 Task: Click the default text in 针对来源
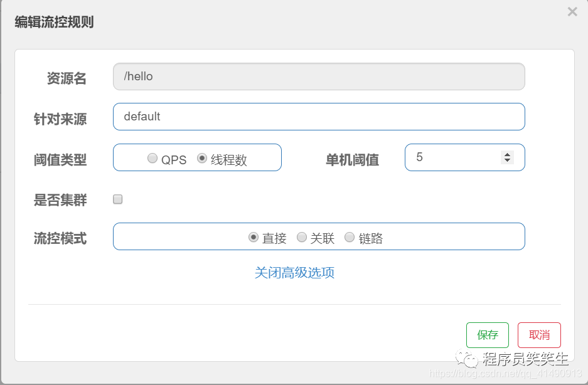tap(142, 116)
